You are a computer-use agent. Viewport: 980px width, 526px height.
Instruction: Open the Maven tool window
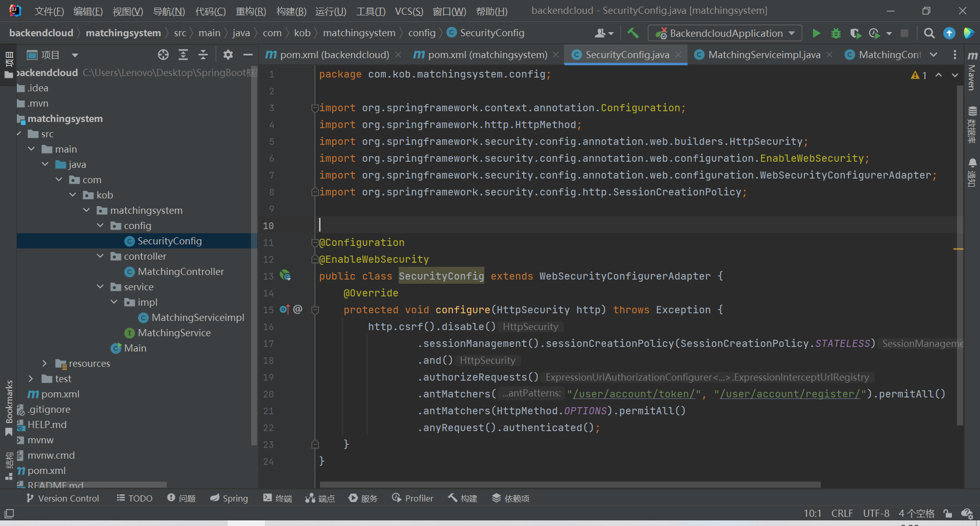(x=972, y=71)
